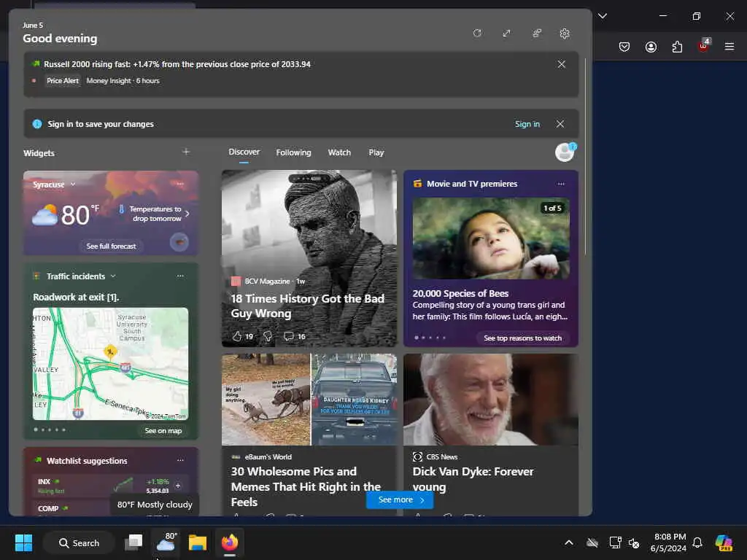Click the widgets panel vertical scrollbar
747x560 pixels.
coord(586,157)
